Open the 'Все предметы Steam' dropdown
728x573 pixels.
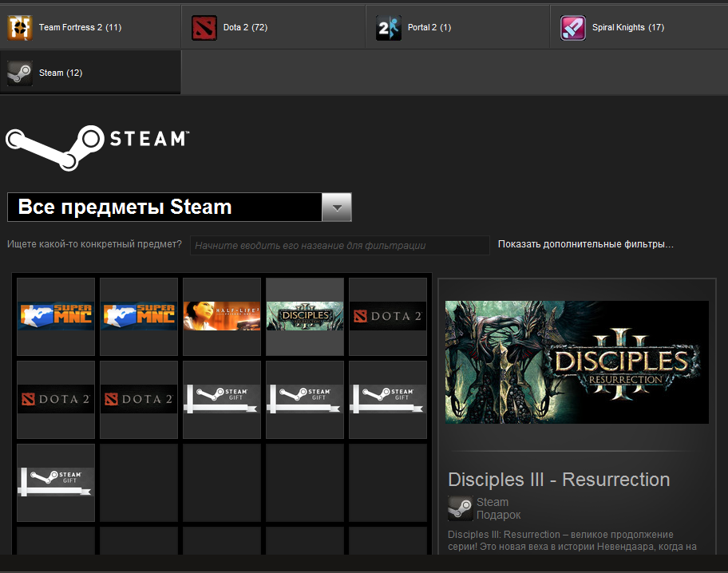tap(180, 207)
